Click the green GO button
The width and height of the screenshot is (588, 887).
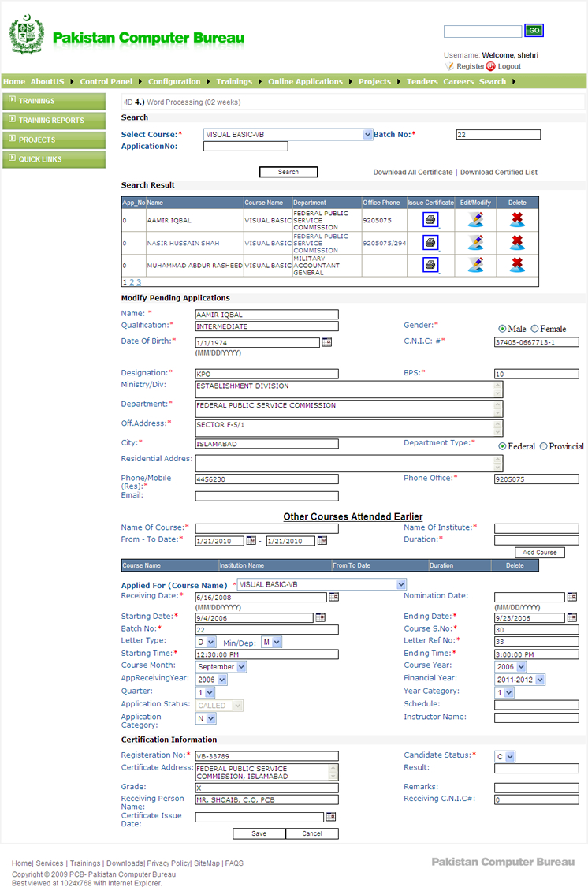tap(534, 31)
